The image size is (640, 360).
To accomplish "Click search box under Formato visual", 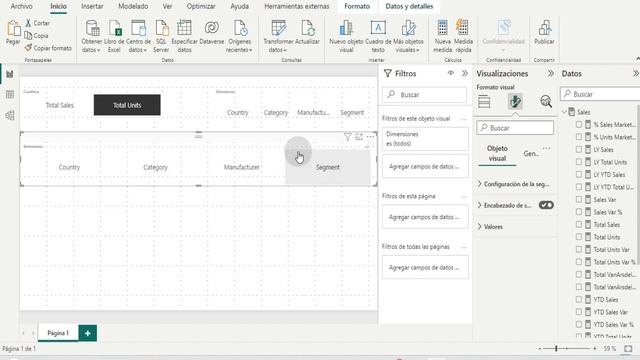I will point(515,128).
